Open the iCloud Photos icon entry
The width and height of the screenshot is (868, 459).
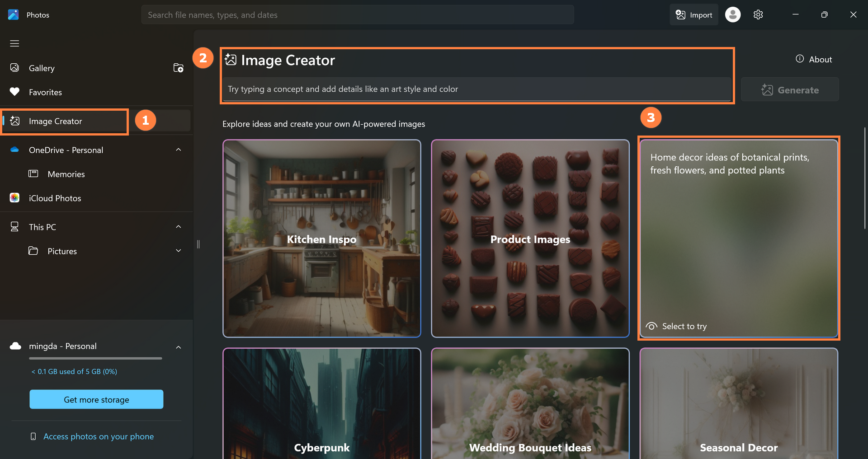tap(14, 198)
